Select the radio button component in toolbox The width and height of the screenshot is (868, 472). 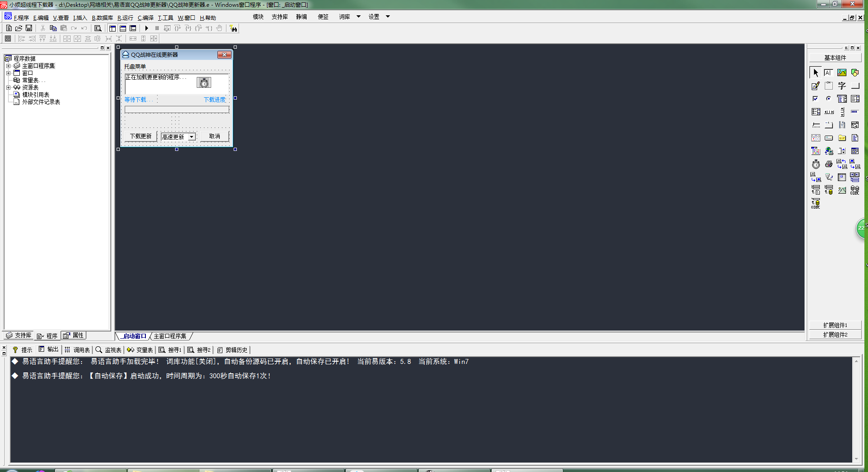click(x=829, y=99)
